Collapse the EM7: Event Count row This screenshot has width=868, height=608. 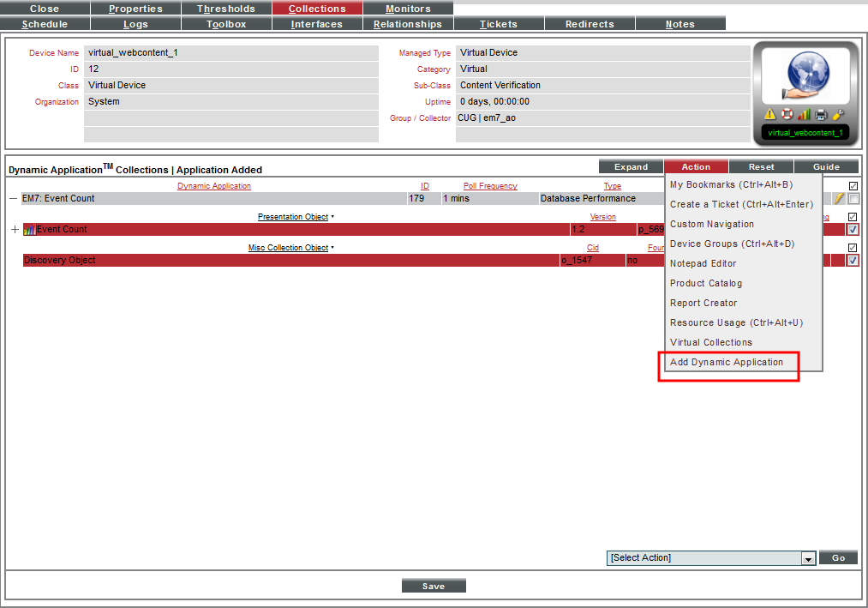[x=13, y=199]
